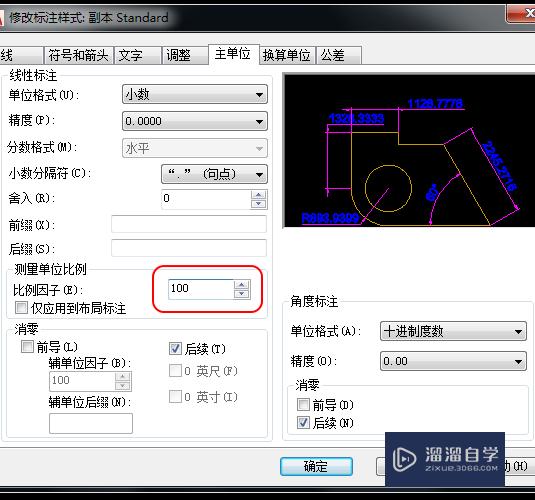This screenshot has width=535, height=500.
Task: Expand the linear 精度(P) dropdown 0.0000
Action: point(195,121)
